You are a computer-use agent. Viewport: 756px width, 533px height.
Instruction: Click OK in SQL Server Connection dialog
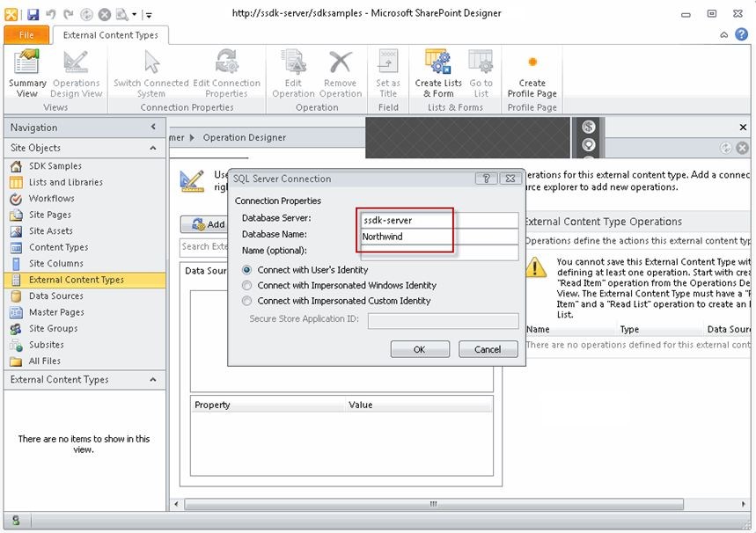[x=420, y=349]
